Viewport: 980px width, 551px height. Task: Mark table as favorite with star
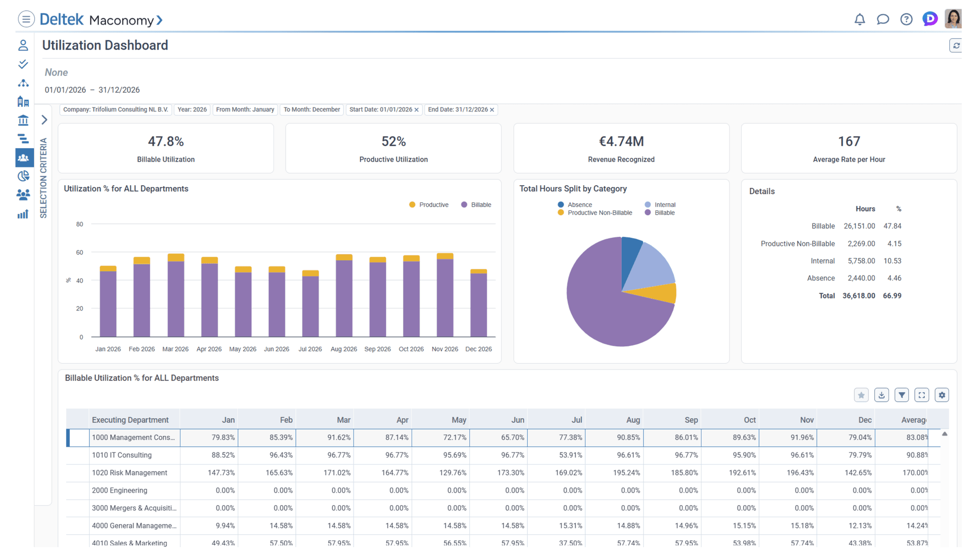(x=861, y=395)
